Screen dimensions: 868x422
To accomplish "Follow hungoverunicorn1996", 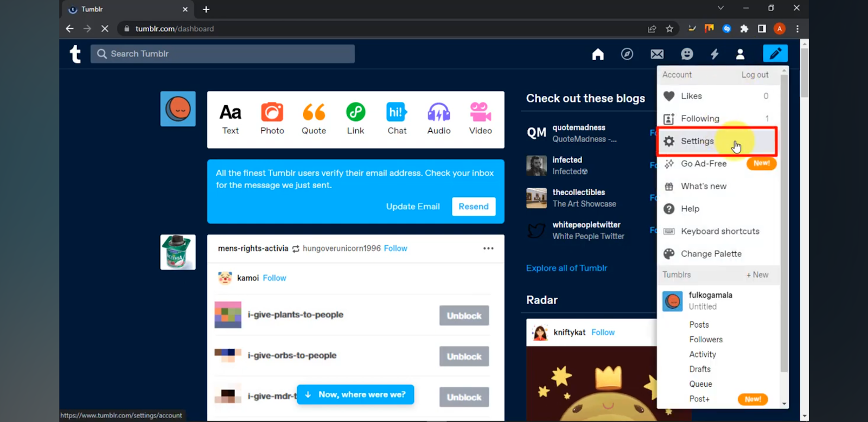I will pyautogui.click(x=395, y=248).
